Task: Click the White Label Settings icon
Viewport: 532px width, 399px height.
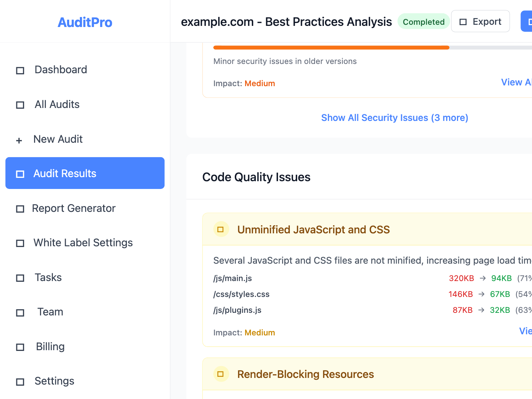Action: pos(20,243)
